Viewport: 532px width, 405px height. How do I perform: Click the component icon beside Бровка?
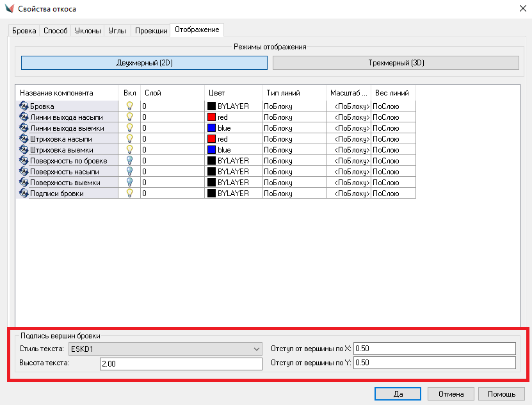[x=24, y=106]
